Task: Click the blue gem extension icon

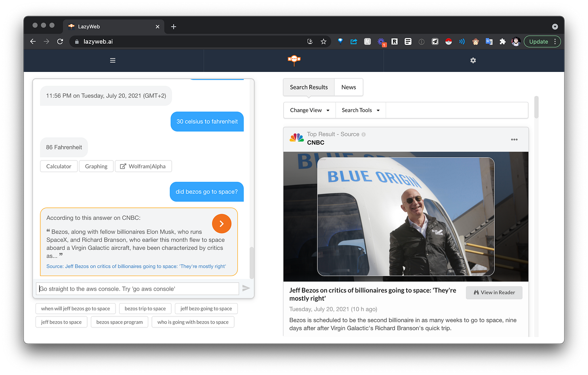Action: 340,41
